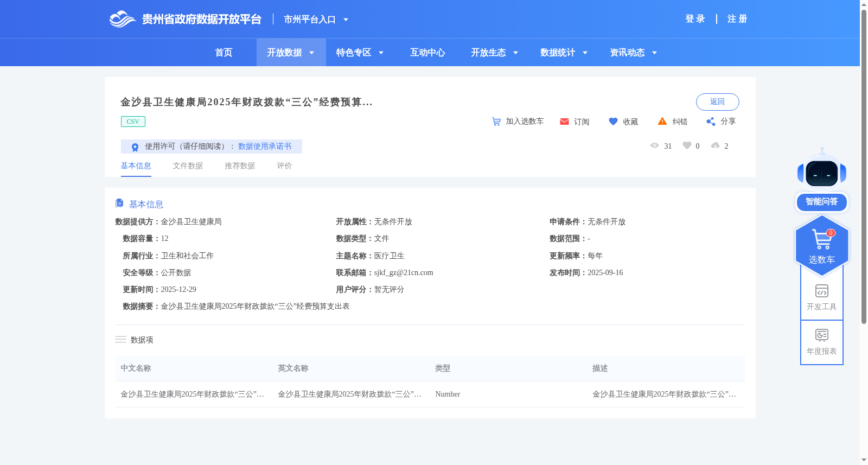Screen dimensions: 868x465
Task: Click the 描述 cell in the data row
Action: [x=664, y=394]
